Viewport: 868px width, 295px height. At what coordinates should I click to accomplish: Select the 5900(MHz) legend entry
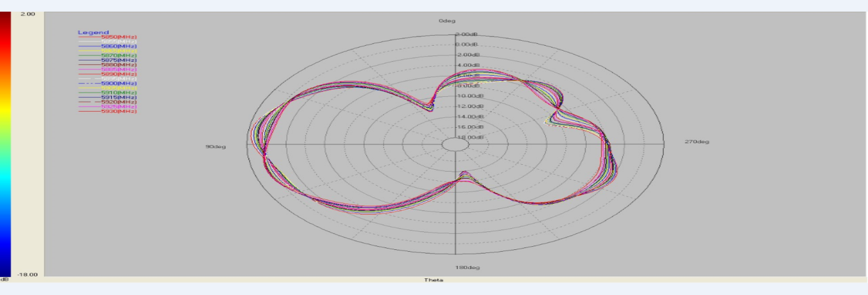pyautogui.click(x=107, y=83)
